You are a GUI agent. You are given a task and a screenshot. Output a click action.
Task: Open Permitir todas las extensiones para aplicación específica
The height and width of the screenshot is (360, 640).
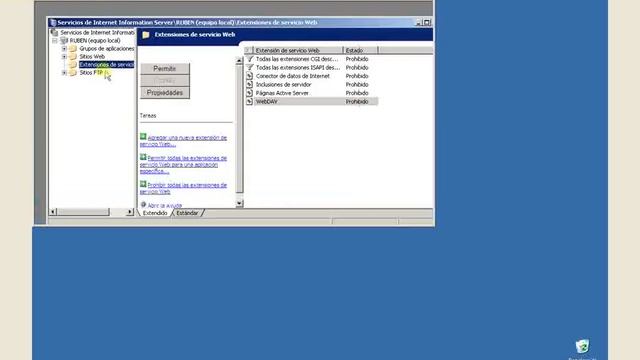click(x=183, y=164)
